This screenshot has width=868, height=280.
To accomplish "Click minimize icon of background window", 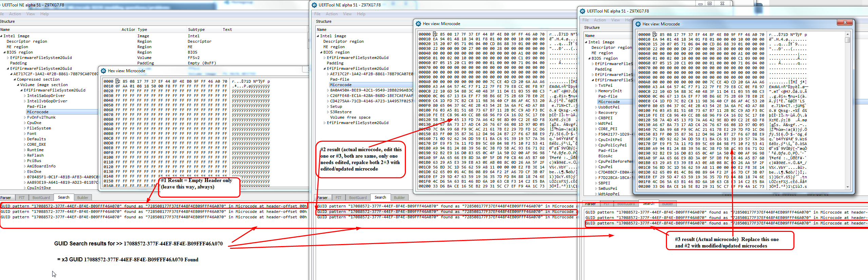I will click(x=701, y=3).
